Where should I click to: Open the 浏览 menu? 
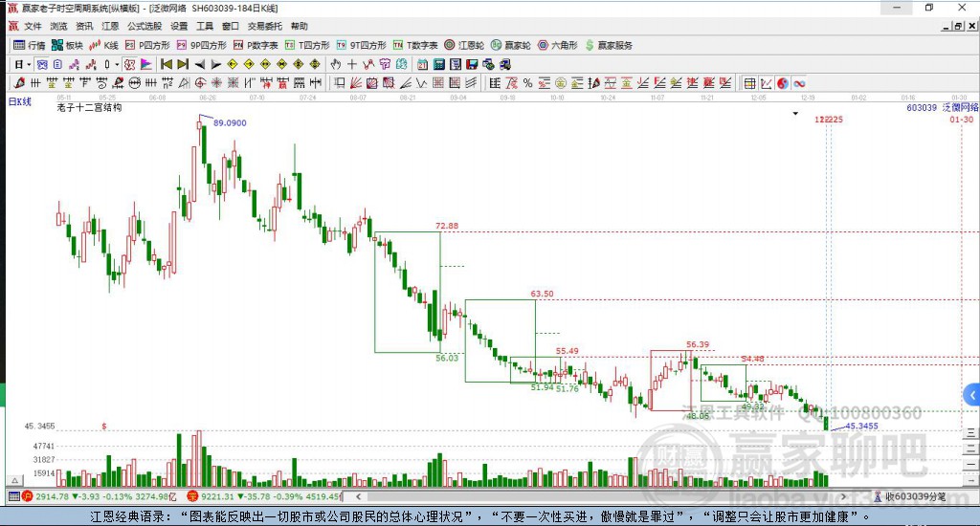tap(58, 26)
